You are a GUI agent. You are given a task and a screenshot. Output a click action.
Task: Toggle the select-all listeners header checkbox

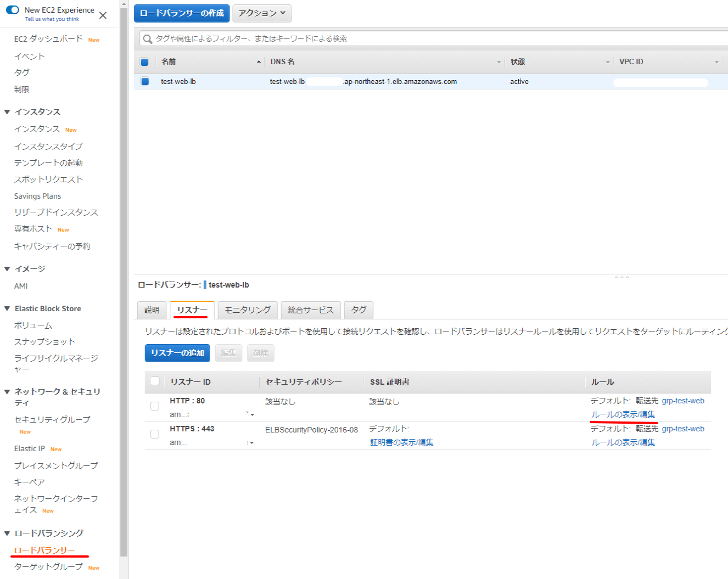(x=155, y=381)
